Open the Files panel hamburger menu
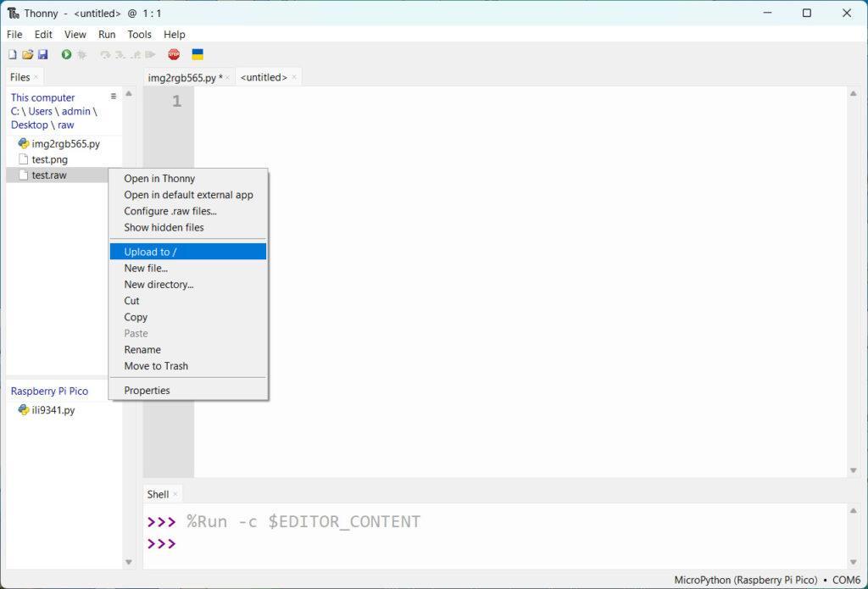 point(114,97)
